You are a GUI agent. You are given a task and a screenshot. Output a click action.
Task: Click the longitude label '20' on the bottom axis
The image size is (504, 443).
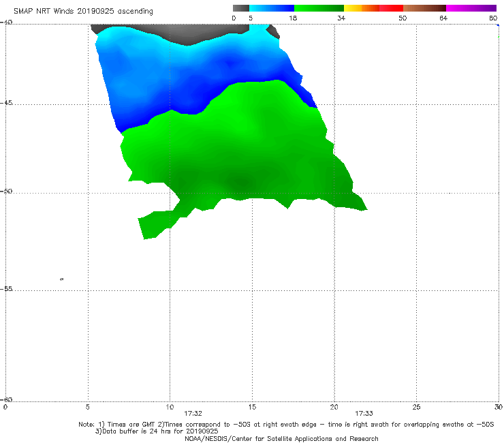334,407
